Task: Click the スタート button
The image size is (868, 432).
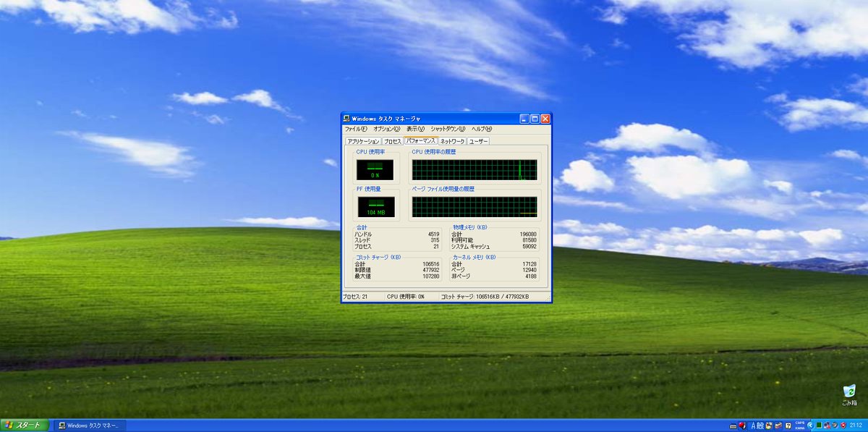Action: tap(24, 425)
